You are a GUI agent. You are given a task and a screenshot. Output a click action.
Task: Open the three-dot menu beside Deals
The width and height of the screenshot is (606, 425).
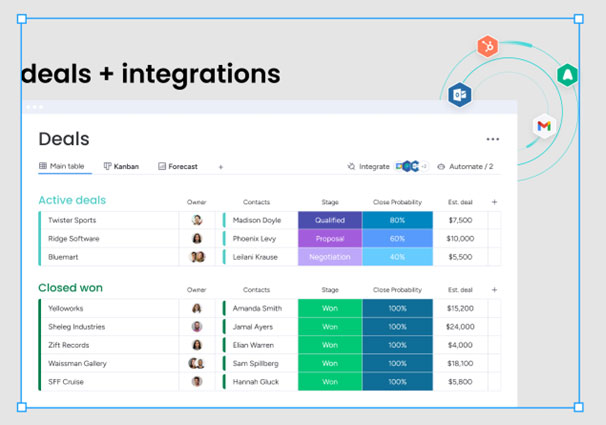(x=492, y=140)
